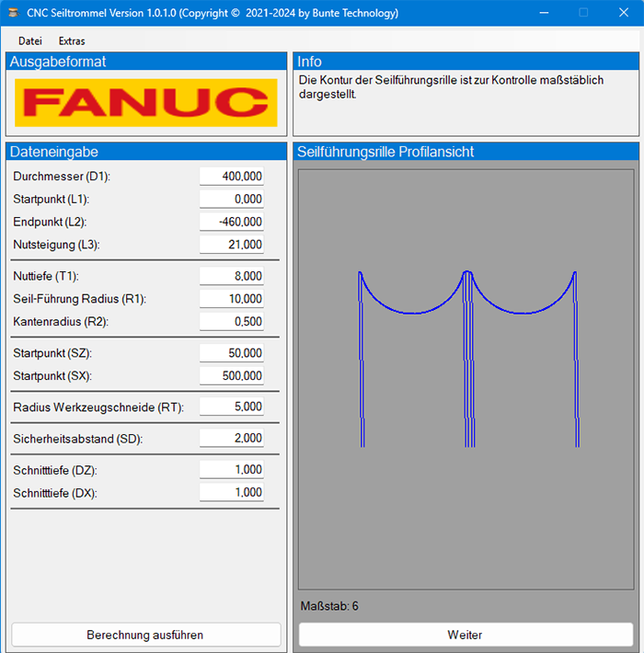The image size is (644, 653).
Task: Click the Kantenradius (R2) input field
Action: 232,322
